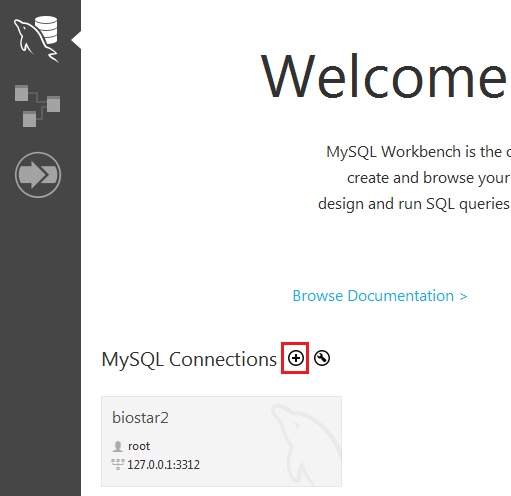Click the network icon beside 127.0.0.1:3312
Image resolution: width=511 pixels, height=496 pixels.
tap(117, 464)
